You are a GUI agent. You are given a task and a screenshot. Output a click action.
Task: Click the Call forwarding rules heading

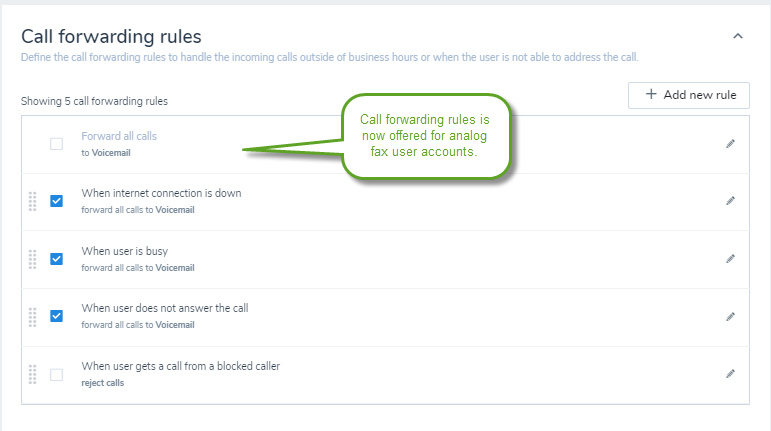point(111,37)
